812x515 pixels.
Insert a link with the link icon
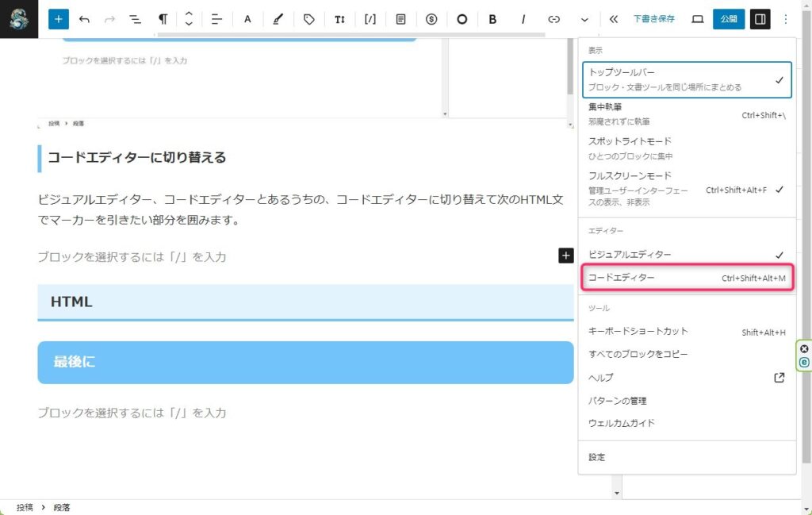click(554, 19)
